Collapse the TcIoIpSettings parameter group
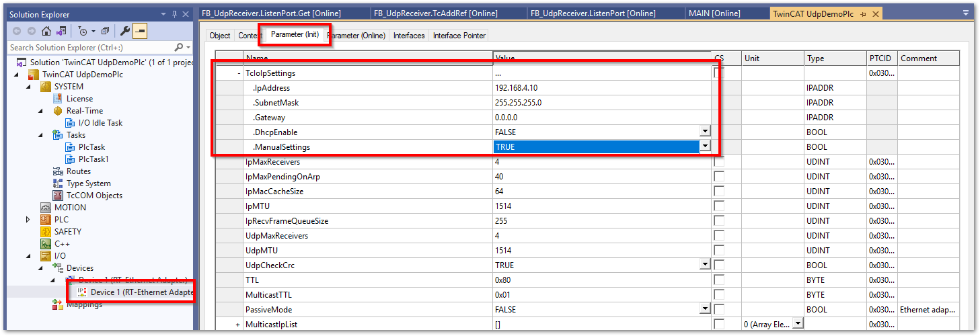 point(238,73)
